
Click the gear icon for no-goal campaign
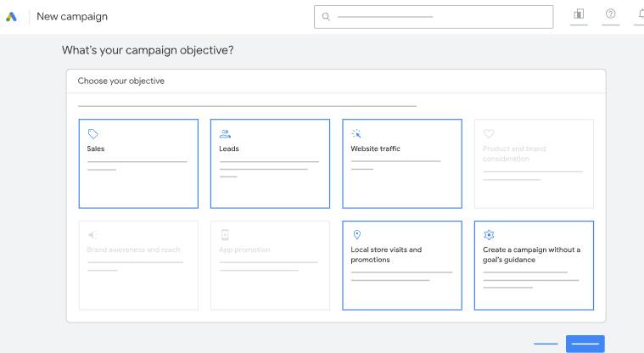(489, 235)
